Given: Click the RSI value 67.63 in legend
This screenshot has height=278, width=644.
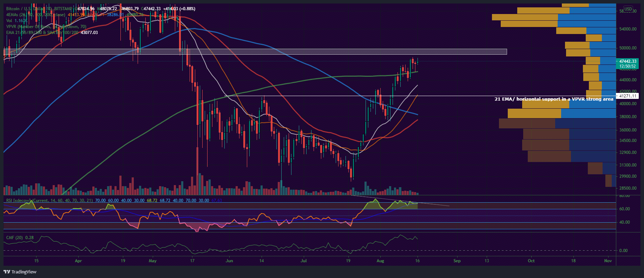Looking at the screenshot, I should [x=217, y=201].
